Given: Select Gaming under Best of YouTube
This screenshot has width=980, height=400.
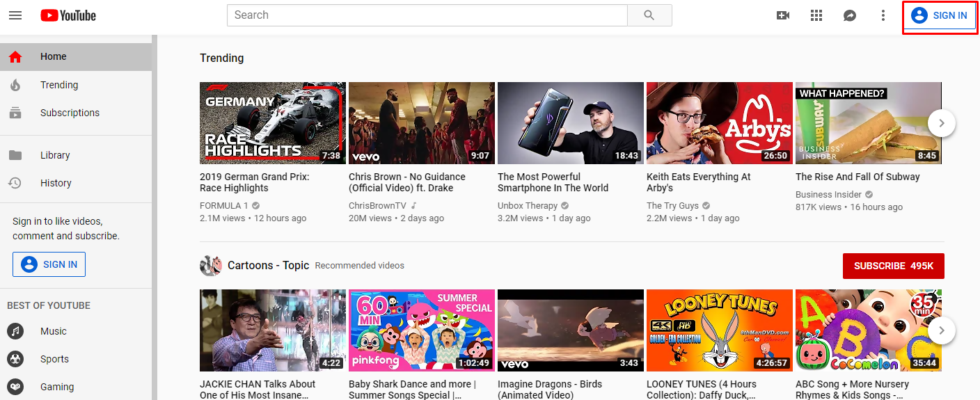Looking at the screenshot, I should (x=76, y=387).
